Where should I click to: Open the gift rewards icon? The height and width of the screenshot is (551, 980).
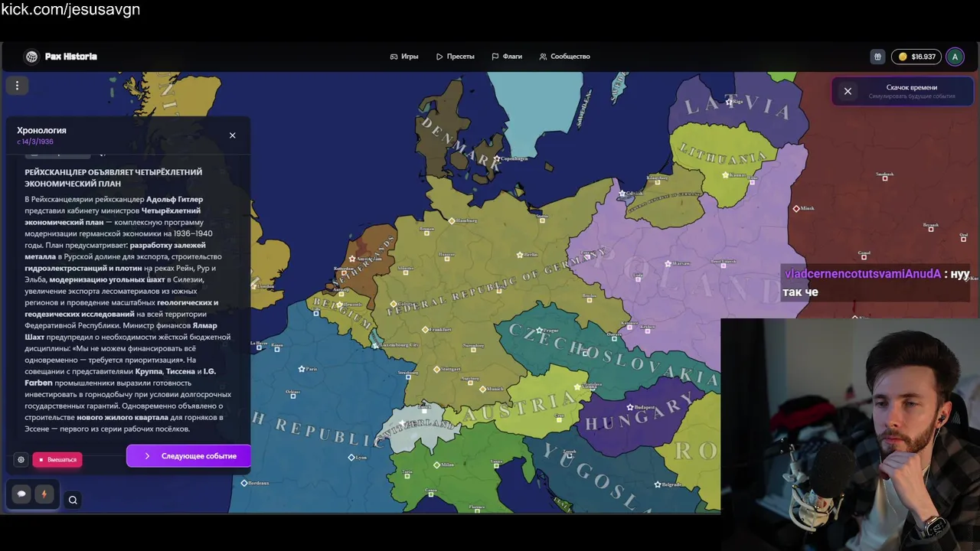(x=877, y=57)
